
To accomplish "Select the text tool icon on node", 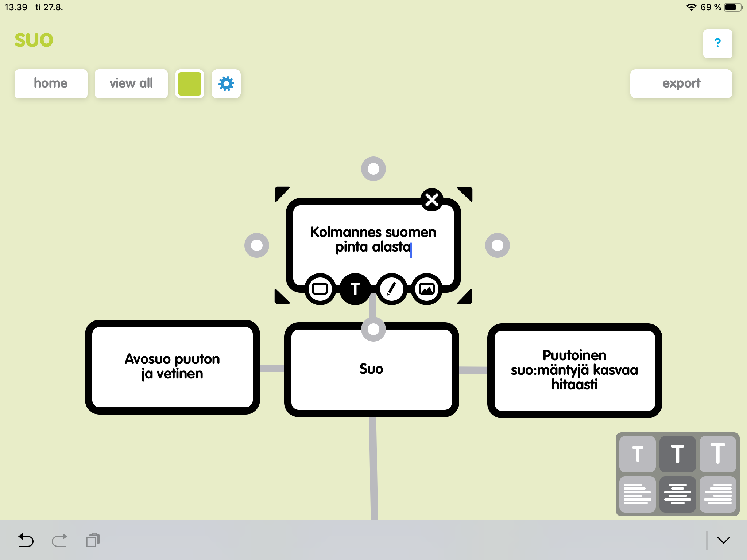I will 355,289.
